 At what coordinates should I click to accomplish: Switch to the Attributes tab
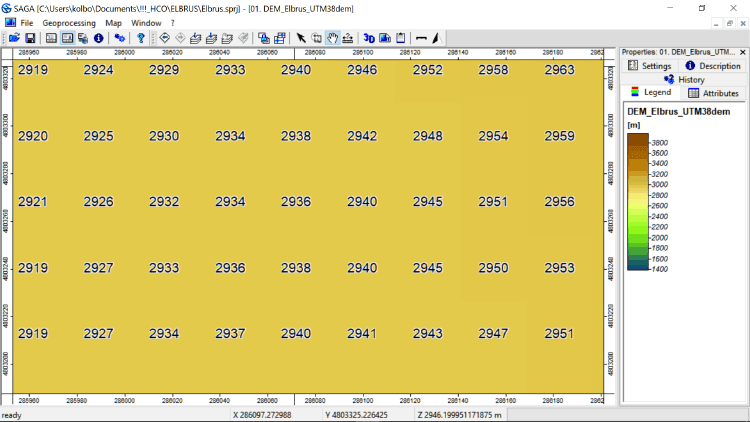pos(714,93)
